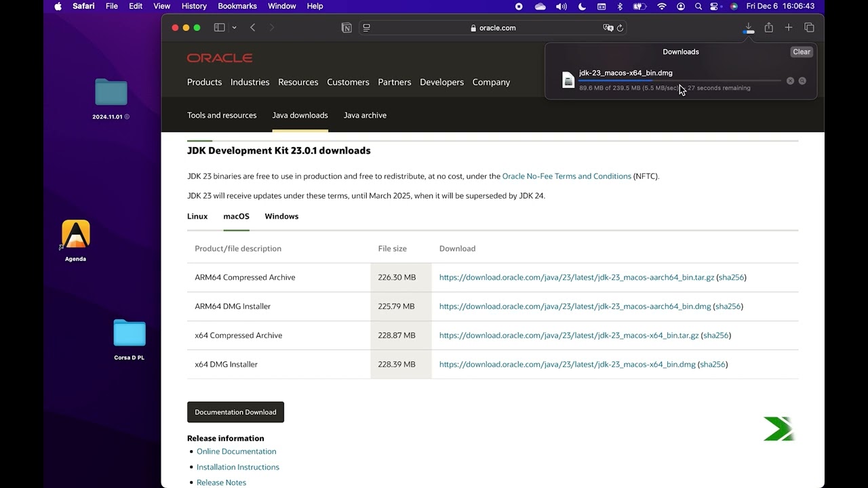Open sha256 for ARM64 Compressed Archive

[x=731, y=277]
